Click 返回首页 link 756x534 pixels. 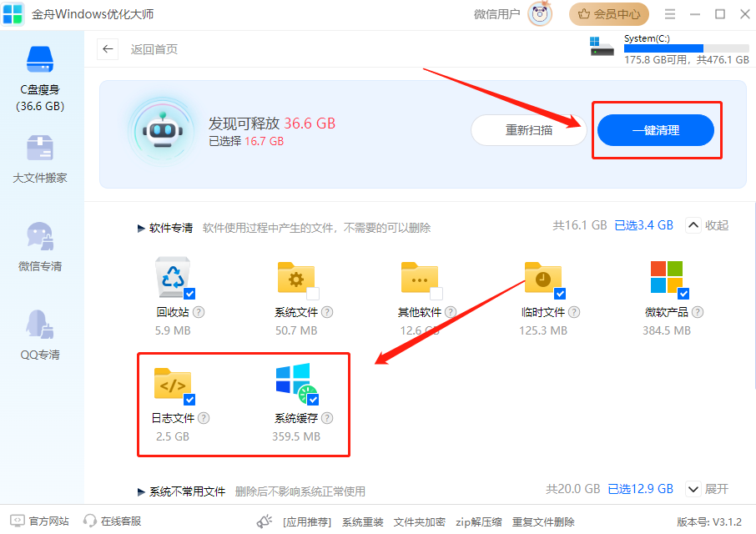pyautogui.click(x=154, y=49)
